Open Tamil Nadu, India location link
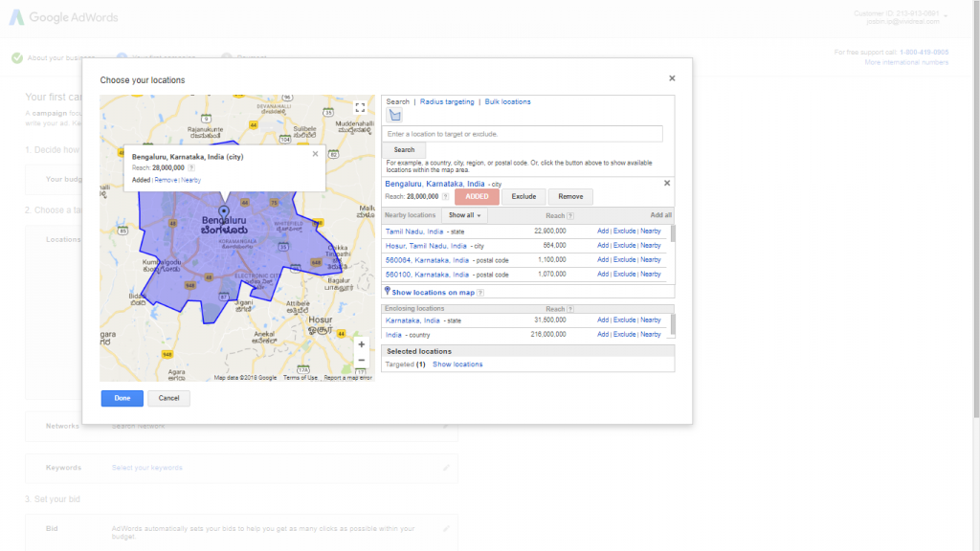The width and height of the screenshot is (980, 551). pos(413,231)
